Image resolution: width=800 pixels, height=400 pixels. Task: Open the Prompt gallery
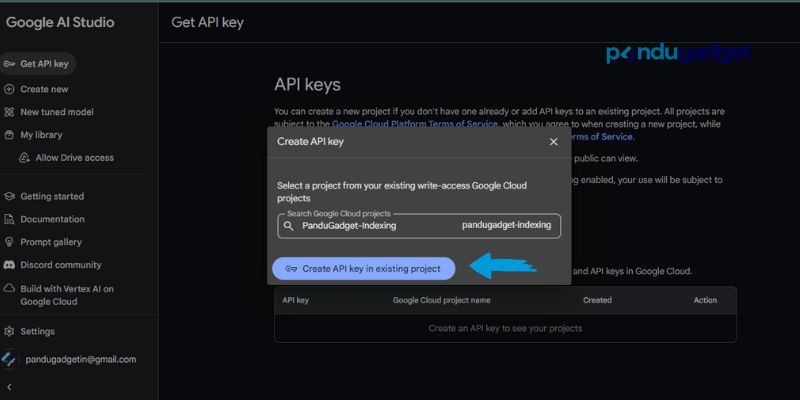click(51, 242)
